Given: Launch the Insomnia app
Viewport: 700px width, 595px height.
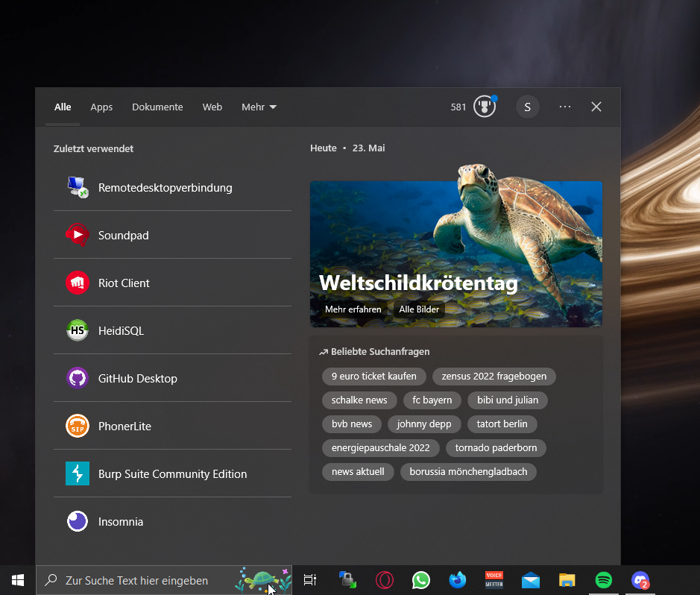Looking at the screenshot, I should tap(121, 522).
